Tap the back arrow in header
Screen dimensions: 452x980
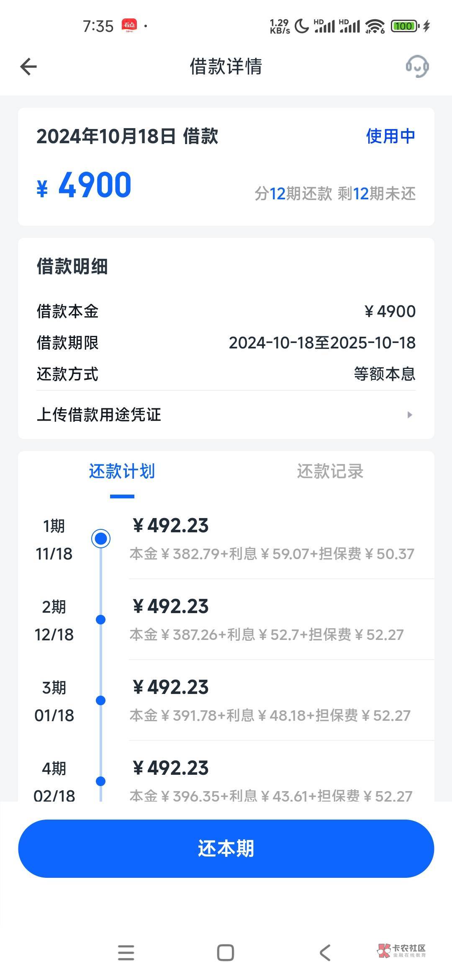coord(28,67)
